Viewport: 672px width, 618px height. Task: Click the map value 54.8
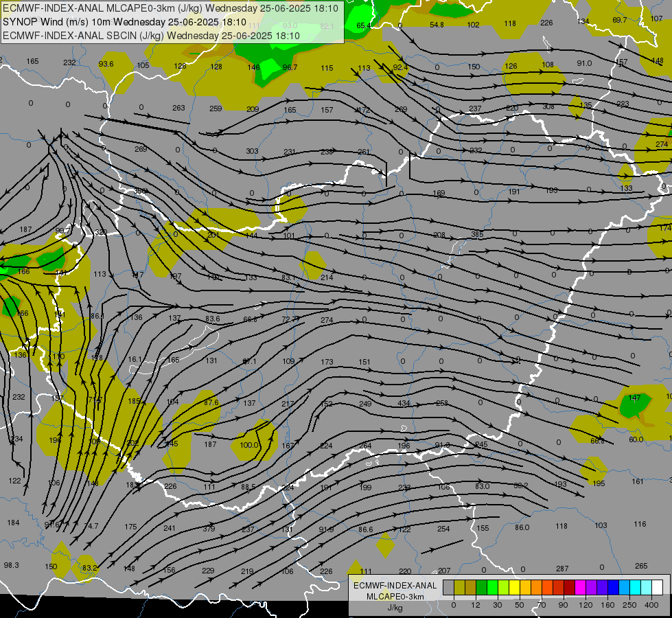[x=437, y=25]
